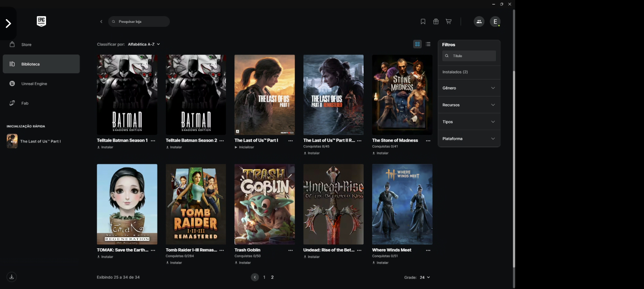Open options menu for Telltale Batman Season 1
The image size is (644, 289).
coord(153,140)
